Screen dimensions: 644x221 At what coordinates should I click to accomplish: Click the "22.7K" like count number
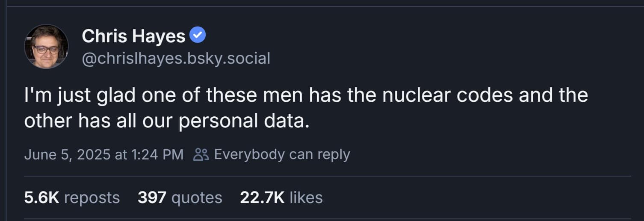click(x=262, y=197)
